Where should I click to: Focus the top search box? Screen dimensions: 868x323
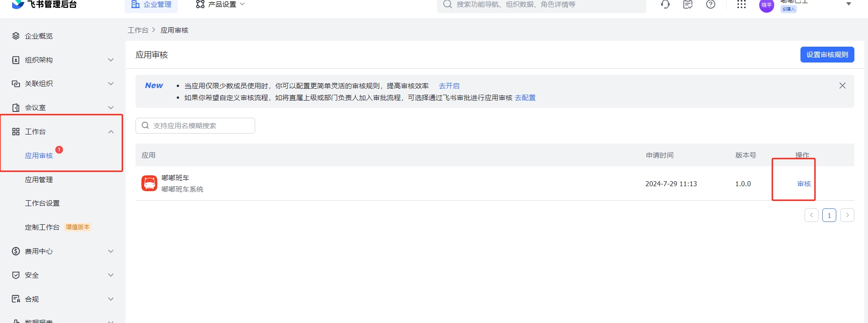(x=542, y=5)
